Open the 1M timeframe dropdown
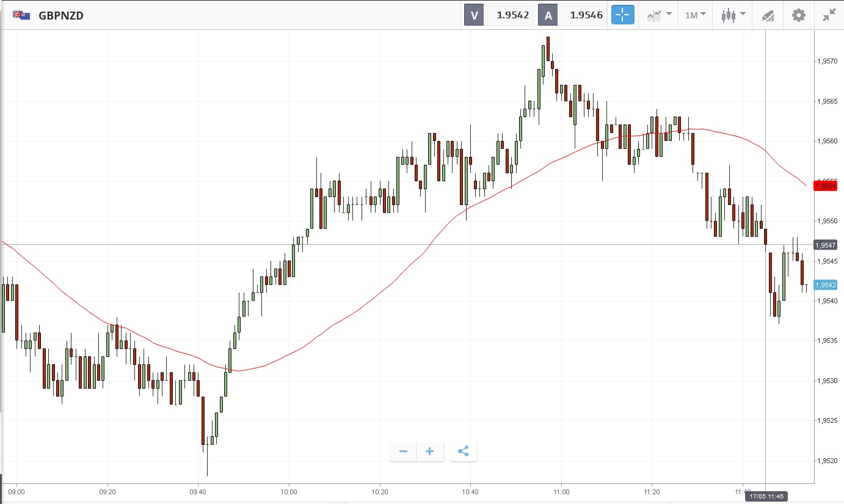Screen dimensions: 844x504 click(695, 15)
